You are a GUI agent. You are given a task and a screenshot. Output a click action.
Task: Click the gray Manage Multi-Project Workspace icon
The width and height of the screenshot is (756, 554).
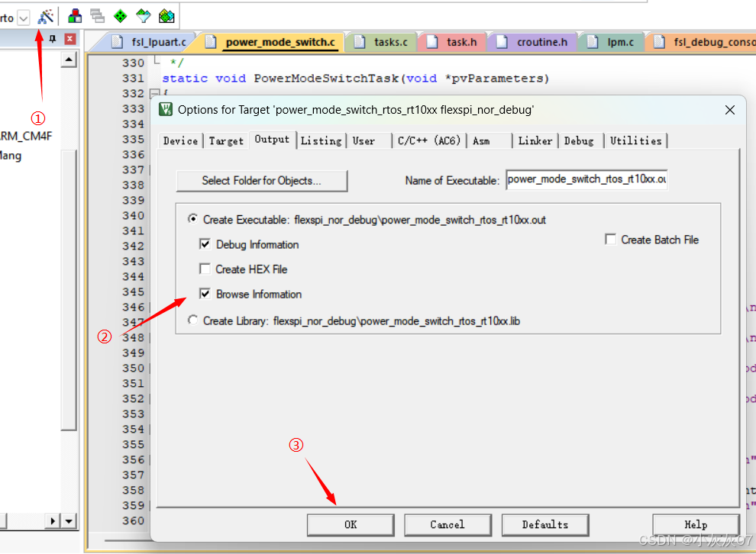click(x=98, y=16)
